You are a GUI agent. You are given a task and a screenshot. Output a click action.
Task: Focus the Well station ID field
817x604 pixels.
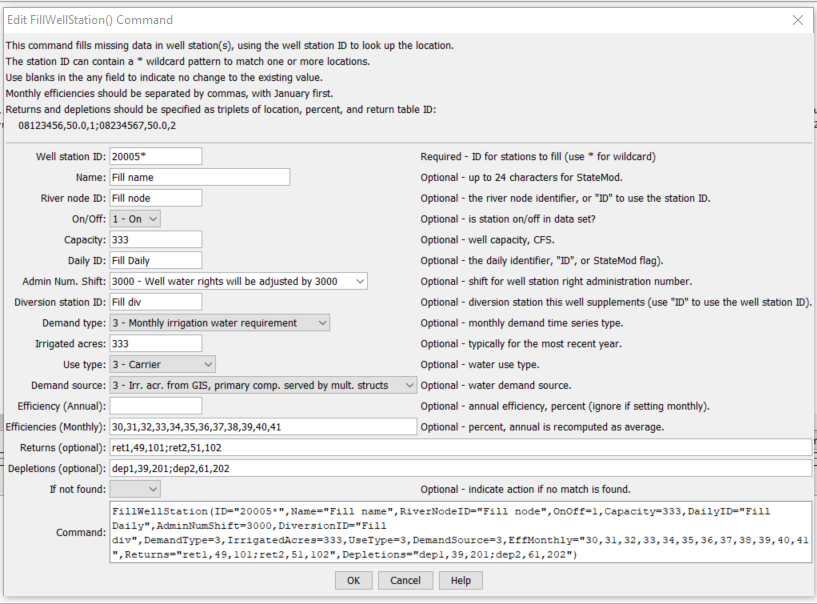[x=156, y=156]
